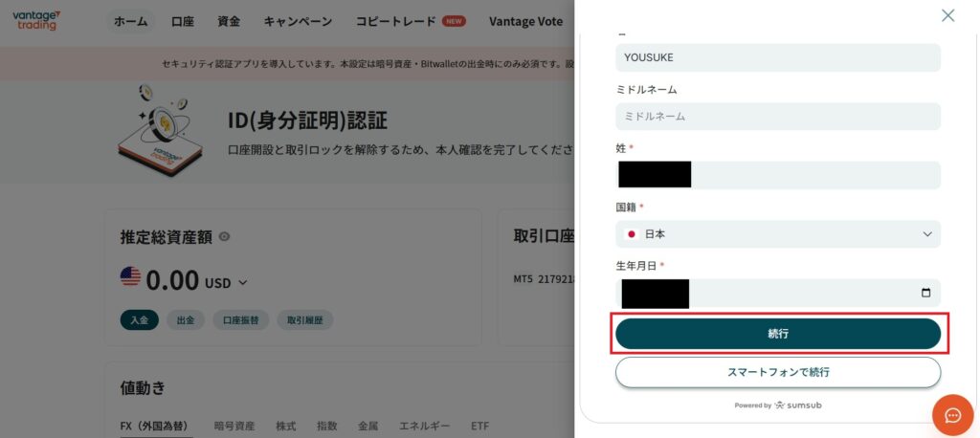The image size is (980, 438).
Task: Click the 口座振替 button
Action: pyautogui.click(x=240, y=320)
